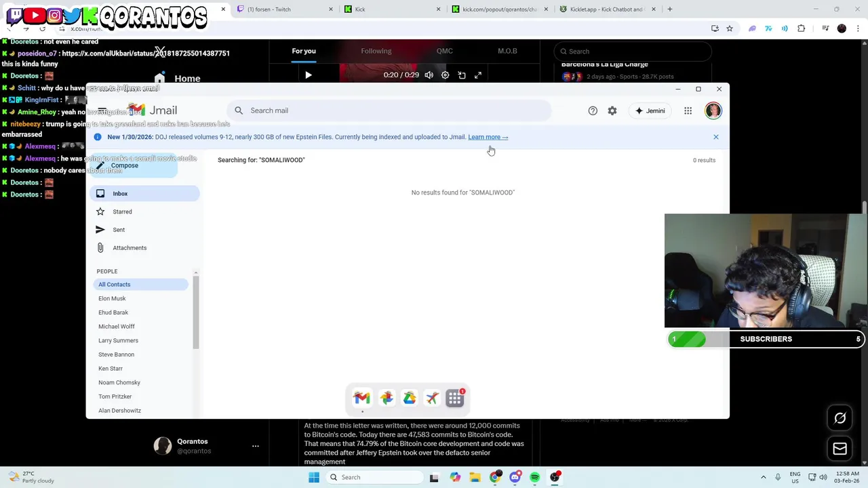
Task: Open the all-apps grid icon in dock
Action: [455, 398]
